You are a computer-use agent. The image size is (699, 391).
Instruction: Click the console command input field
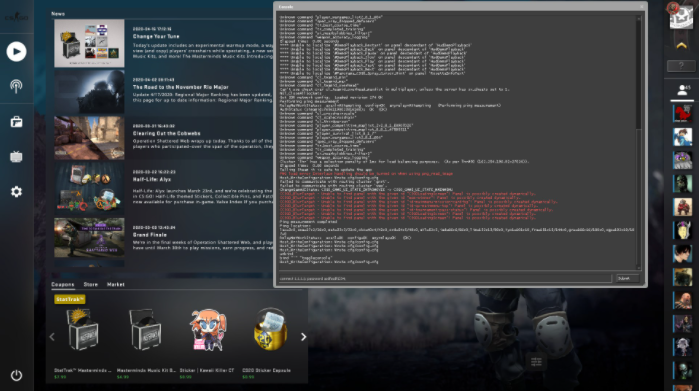[445, 279]
